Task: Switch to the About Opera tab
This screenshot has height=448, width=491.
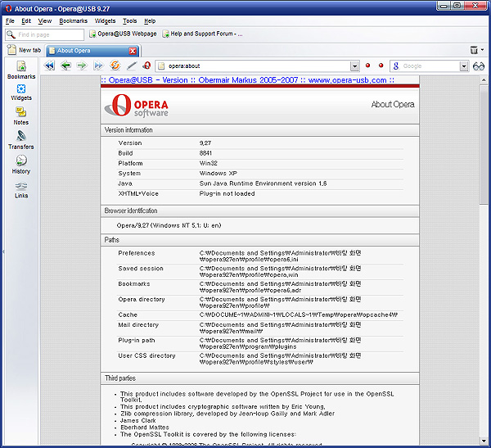Action: tap(88, 51)
